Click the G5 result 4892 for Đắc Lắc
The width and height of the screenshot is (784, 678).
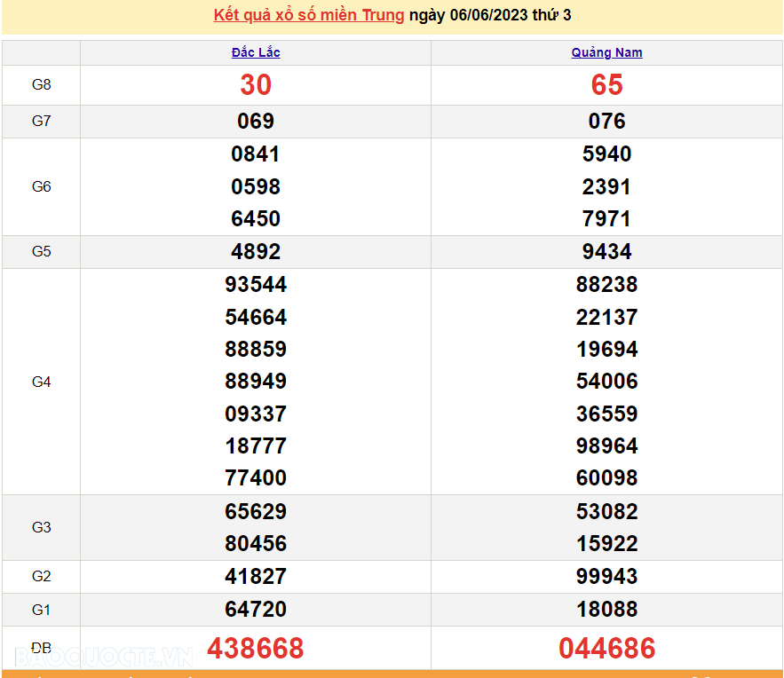tap(255, 251)
